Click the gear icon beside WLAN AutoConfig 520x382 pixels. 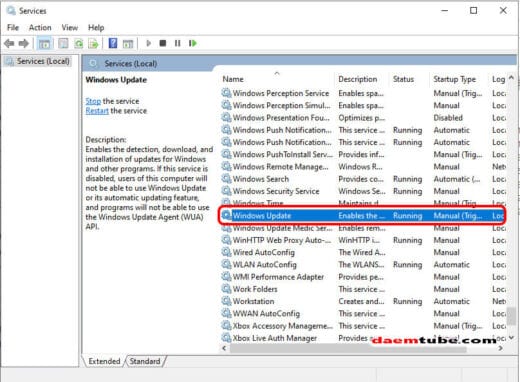coord(226,265)
